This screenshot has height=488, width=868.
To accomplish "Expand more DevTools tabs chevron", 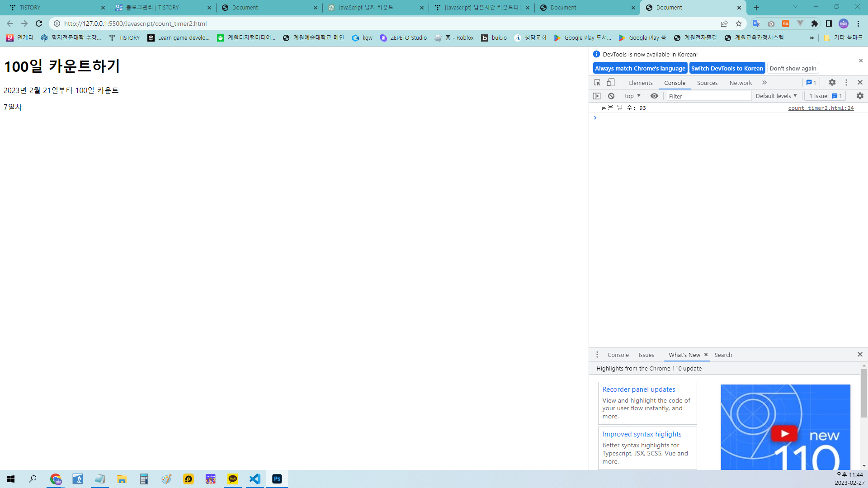I will click(x=764, y=83).
